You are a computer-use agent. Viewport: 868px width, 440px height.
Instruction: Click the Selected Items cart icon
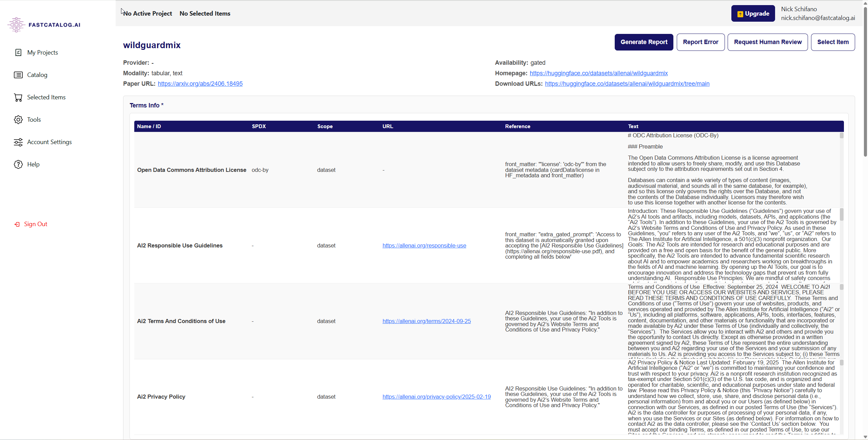pyautogui.click(x=18, y=98)
